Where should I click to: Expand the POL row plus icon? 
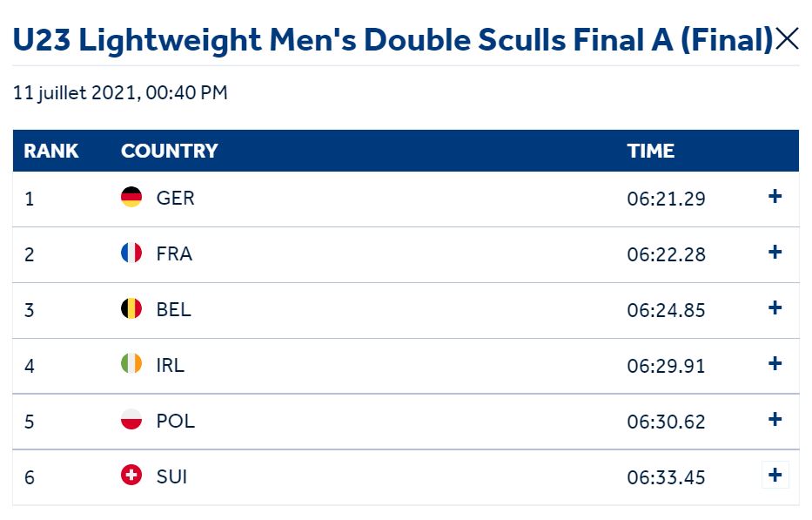[x=775, y=420]
